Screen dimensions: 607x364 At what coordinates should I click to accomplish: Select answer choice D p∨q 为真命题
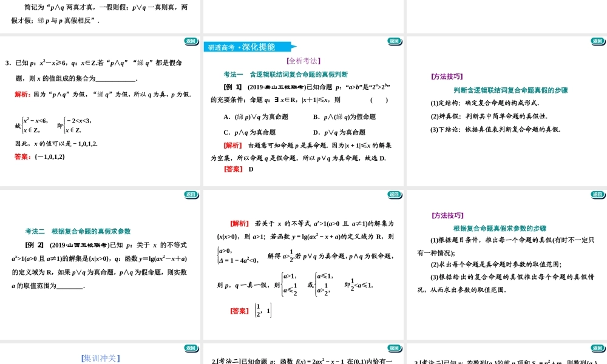(340, 132)
